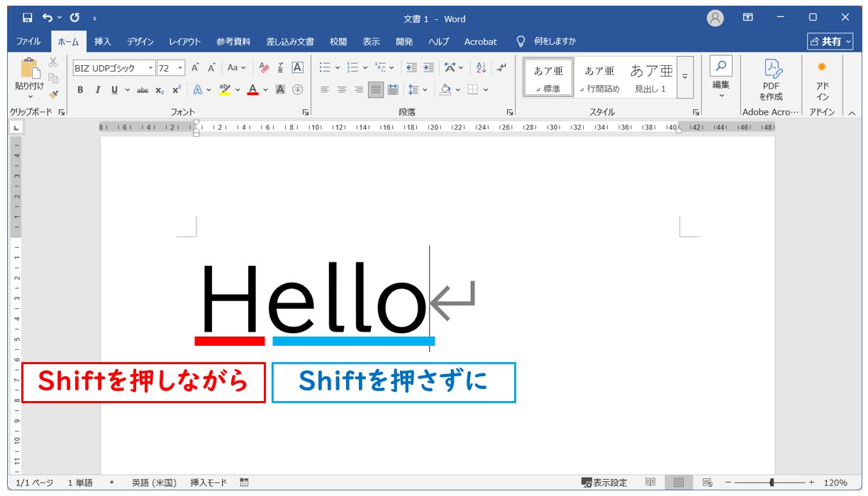Select the 行間詰め style
Image resolution: width=868 pixels, height=496 pixels.
600,77
